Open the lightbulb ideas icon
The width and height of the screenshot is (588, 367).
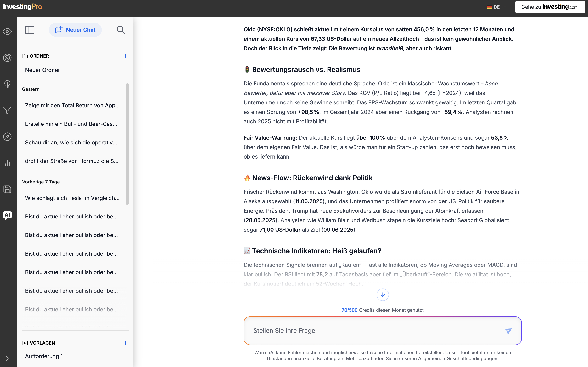[x=7, y=84]
